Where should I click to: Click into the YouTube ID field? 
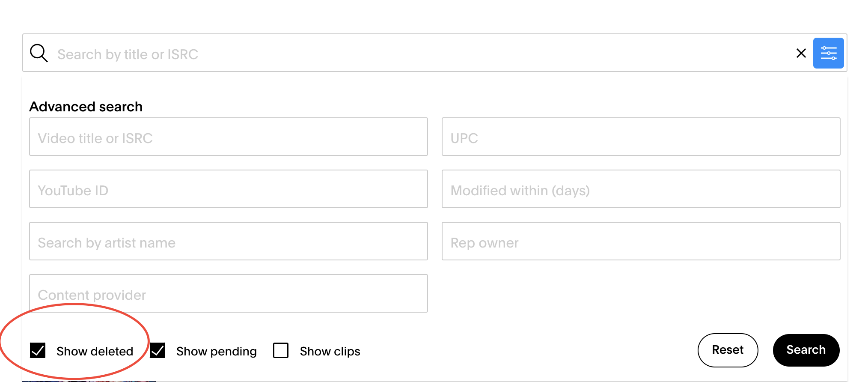[229, 189]
